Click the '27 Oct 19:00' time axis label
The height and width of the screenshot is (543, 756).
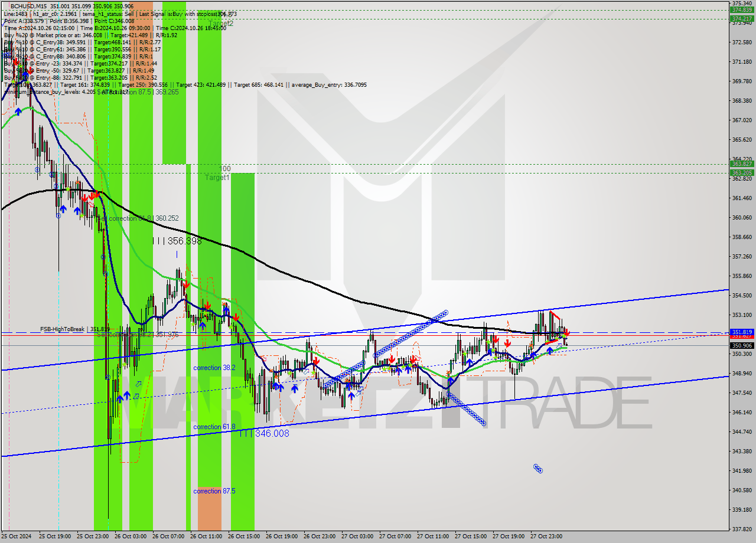[x=508, y=537]
